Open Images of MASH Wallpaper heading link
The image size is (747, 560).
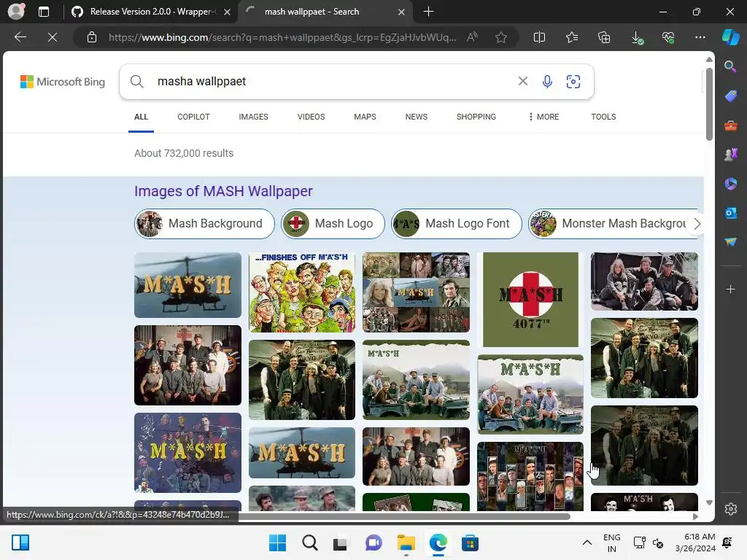[x=223, y=191]
